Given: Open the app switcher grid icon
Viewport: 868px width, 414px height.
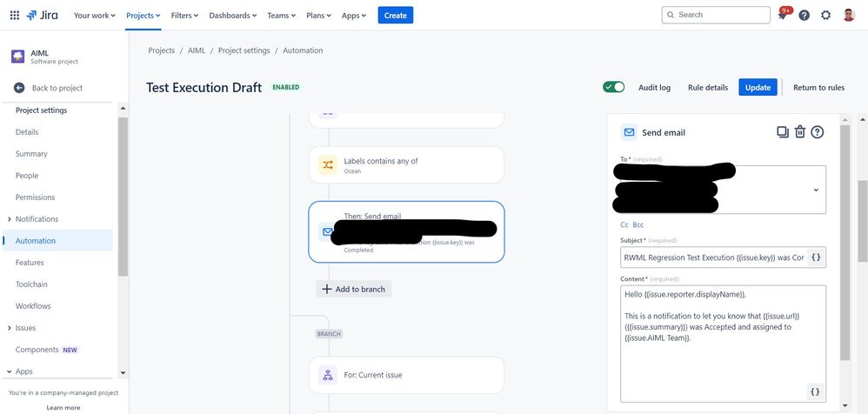Looking at the screenshot, I should coord(15,16).
